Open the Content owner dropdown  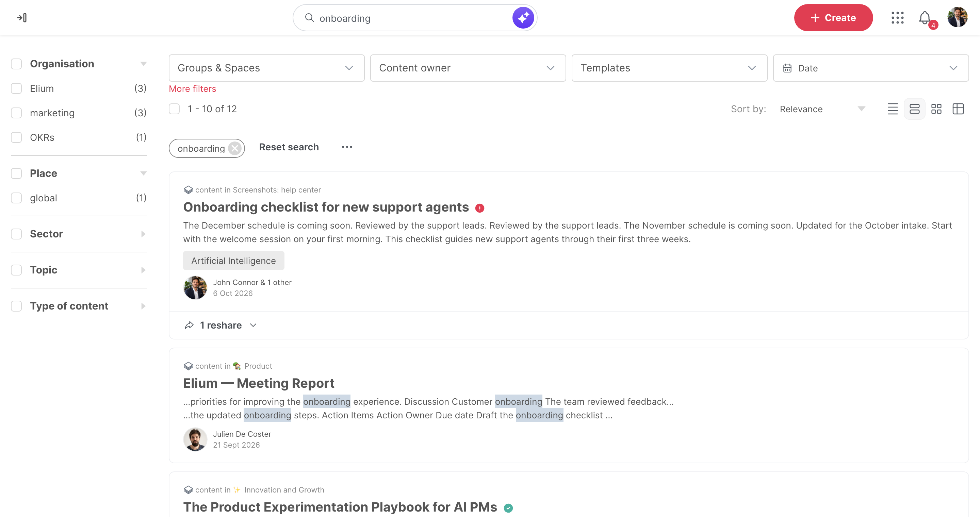point(468,68)
